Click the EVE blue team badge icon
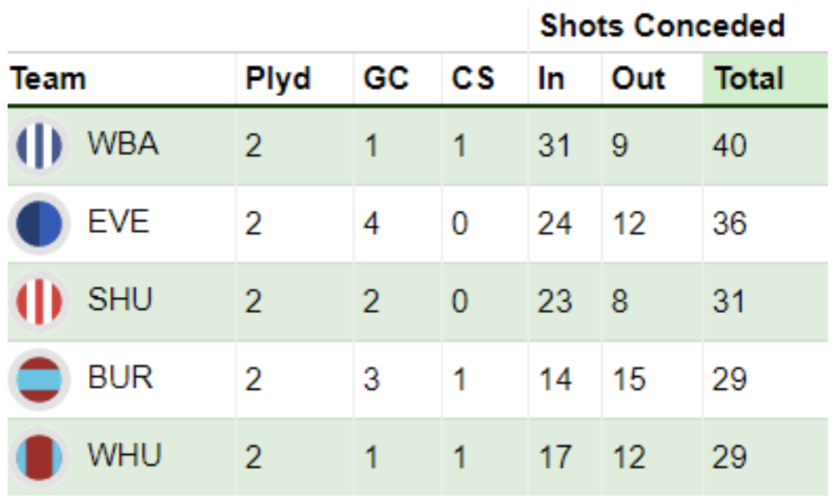Viewport: 835px width, 504px height. click(x=39, y=223)
